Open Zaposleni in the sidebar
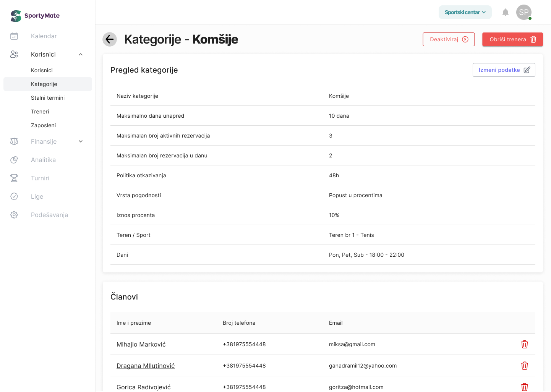551x392 pixels. tap(44, 125)
